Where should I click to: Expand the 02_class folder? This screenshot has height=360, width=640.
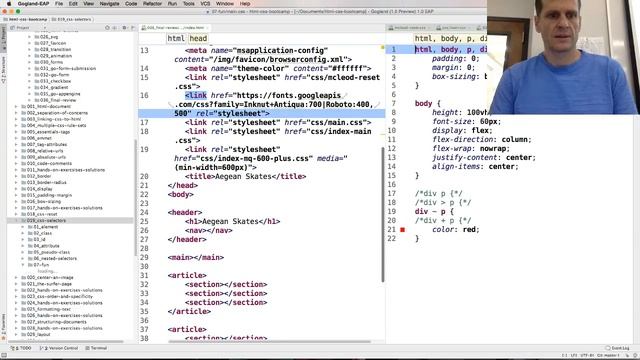pos(23,233)
